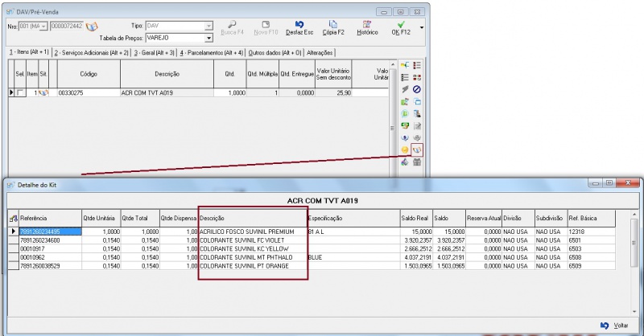
Task: Tick the Sel. checkbox for item 1
Action: tap(20, 93)
